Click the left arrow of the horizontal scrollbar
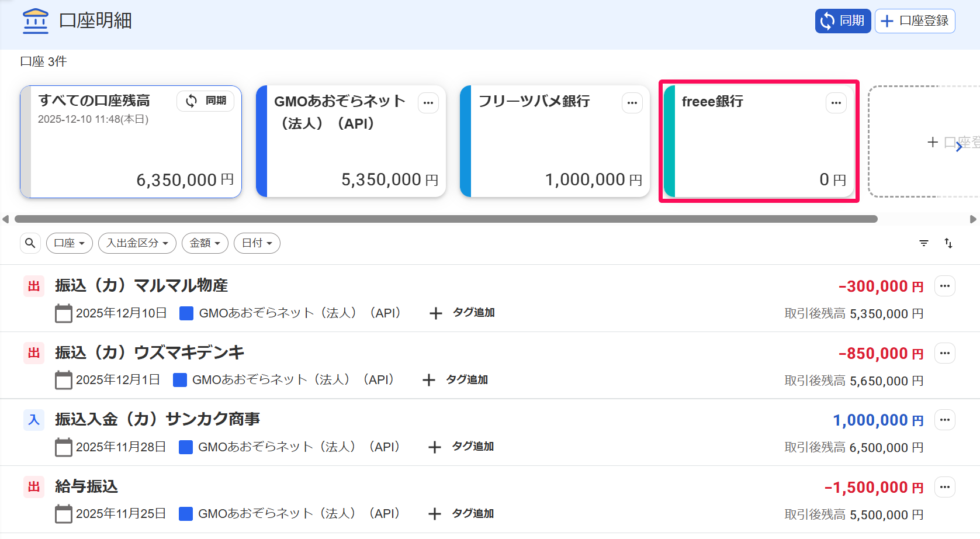Screen dimensions: 980x539 [x=6, y=219]
